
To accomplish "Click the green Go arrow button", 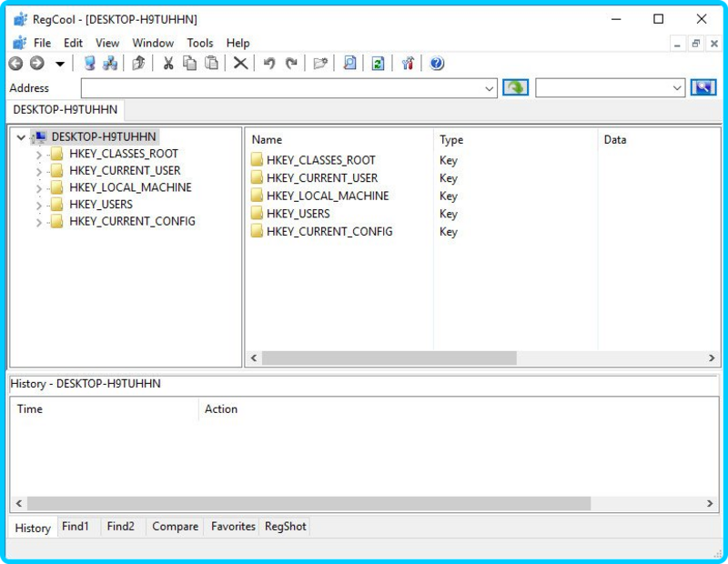I will pyautogui.click(x=515, y=87).
